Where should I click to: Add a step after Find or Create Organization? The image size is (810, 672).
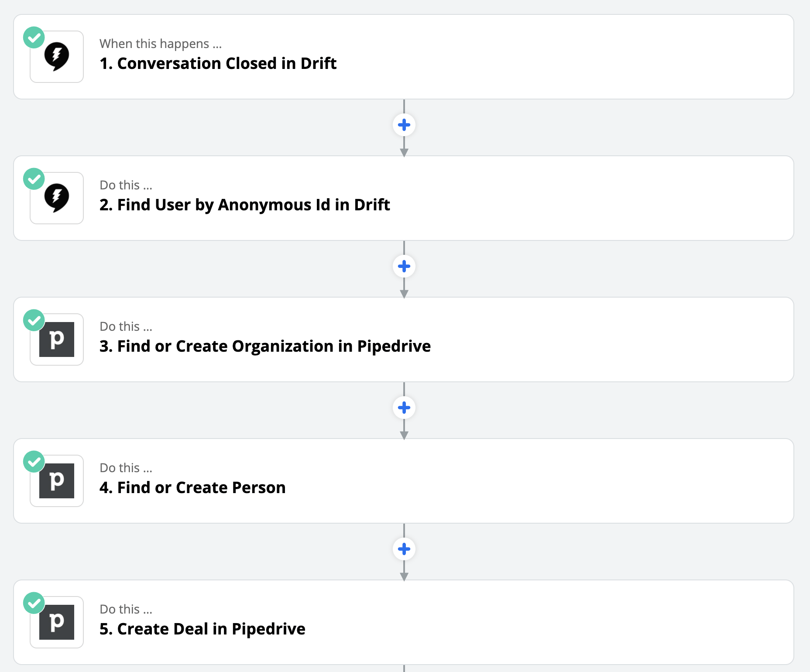tap(404, 408)
